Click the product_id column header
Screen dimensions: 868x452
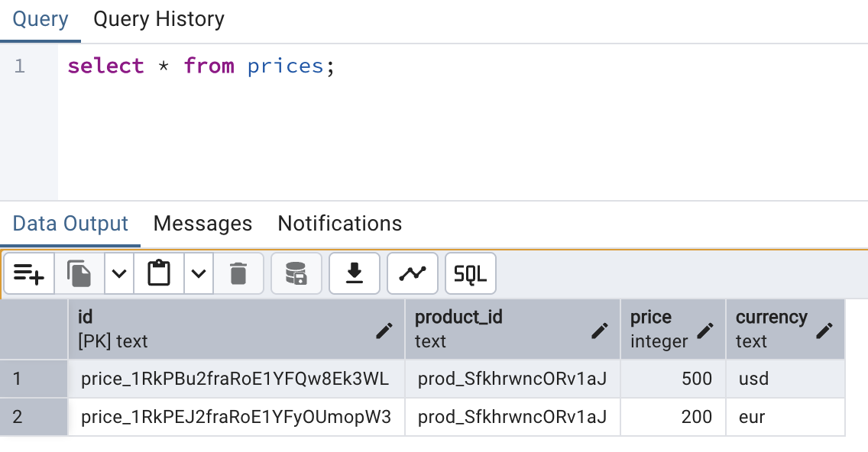pyautogui.click(x=513, y=329)
